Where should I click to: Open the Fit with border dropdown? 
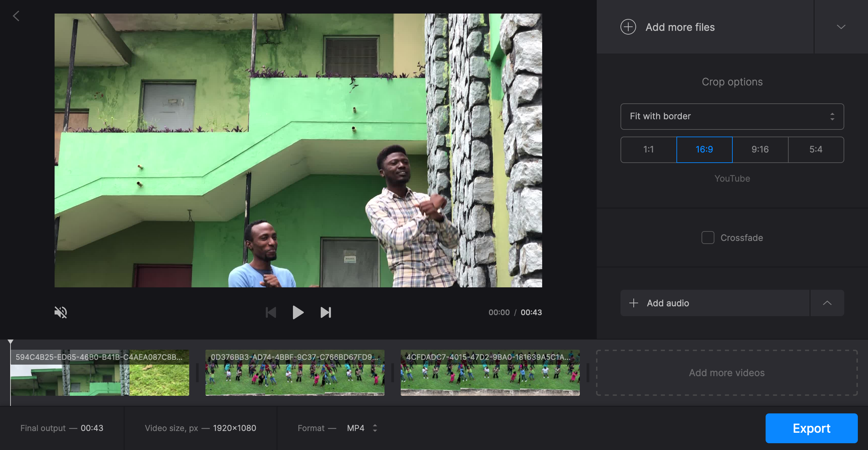[732, 117]
